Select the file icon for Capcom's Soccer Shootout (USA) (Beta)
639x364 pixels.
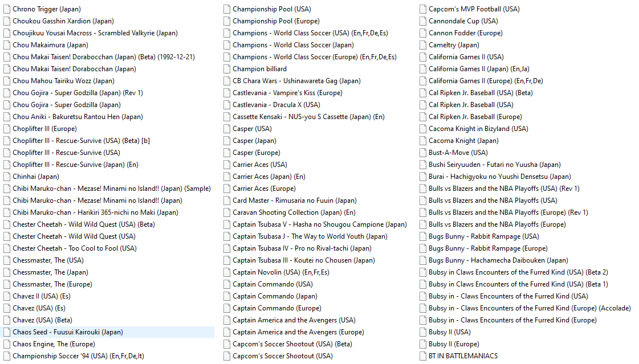click(x=226, y=344)
